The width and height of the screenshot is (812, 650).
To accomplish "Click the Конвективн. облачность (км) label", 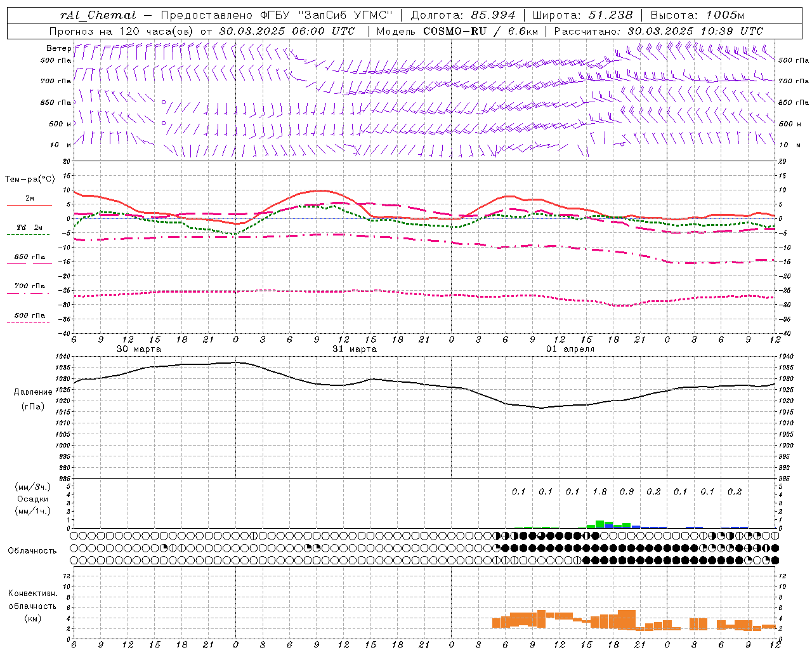I will [32, 606].
